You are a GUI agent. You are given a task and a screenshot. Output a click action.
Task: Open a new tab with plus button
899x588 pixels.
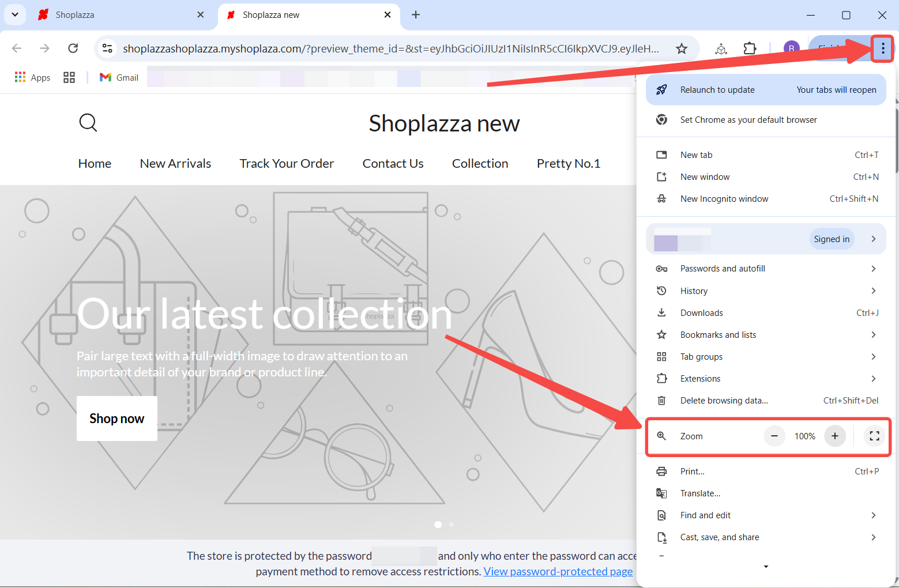click(416, 14)
